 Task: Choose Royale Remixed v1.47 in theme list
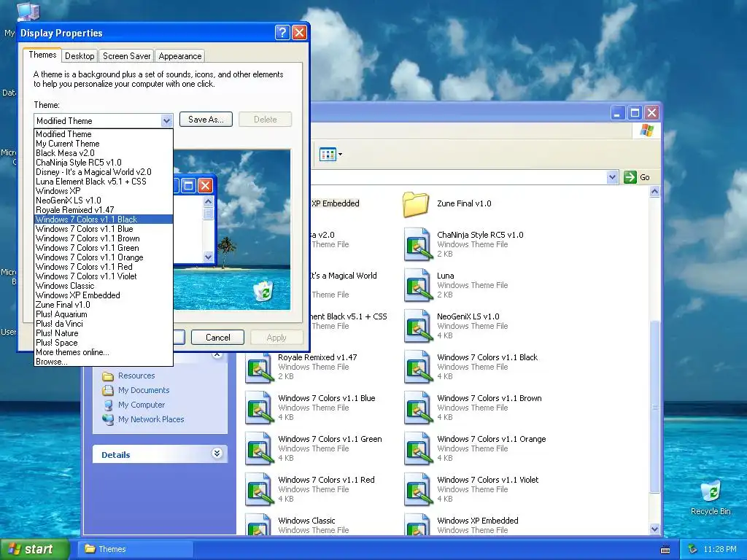tap(104, 210)
